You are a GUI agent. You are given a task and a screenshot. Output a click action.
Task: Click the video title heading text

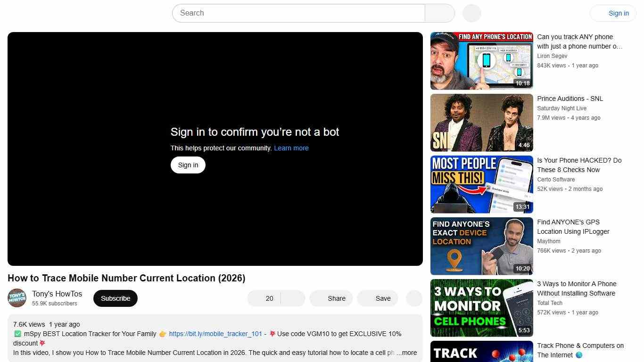[x=126, y=278]
